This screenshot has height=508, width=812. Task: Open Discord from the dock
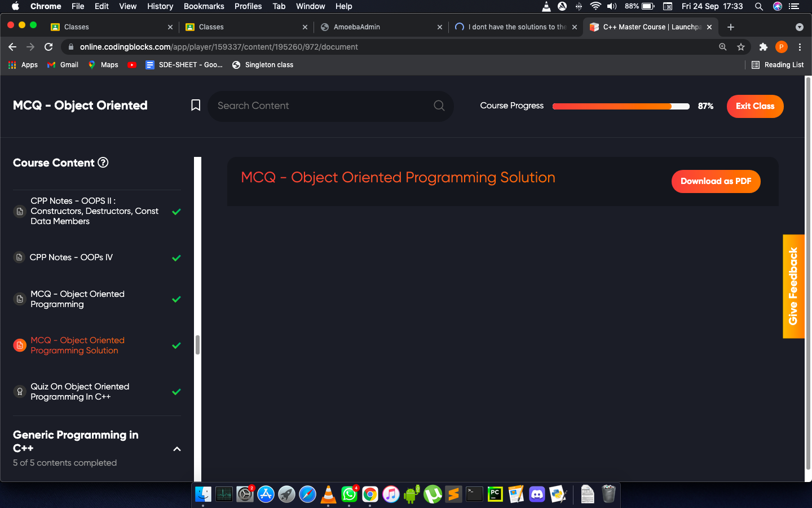[537, 494]
